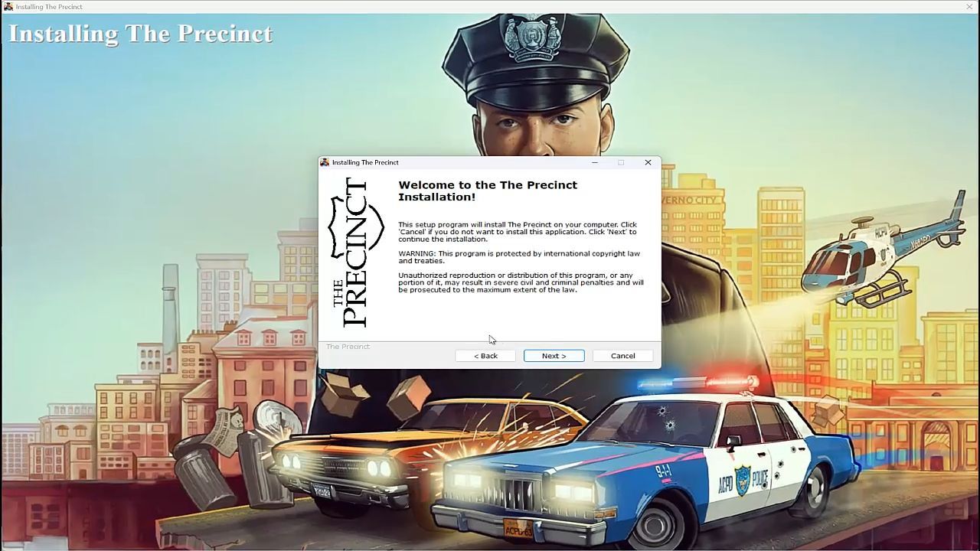Click the dialog title bar app icon

[x=325, y=162]
